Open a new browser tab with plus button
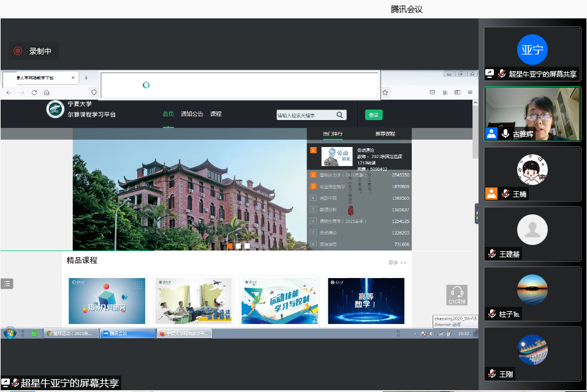587x392 pixels. tap(86, 78)
